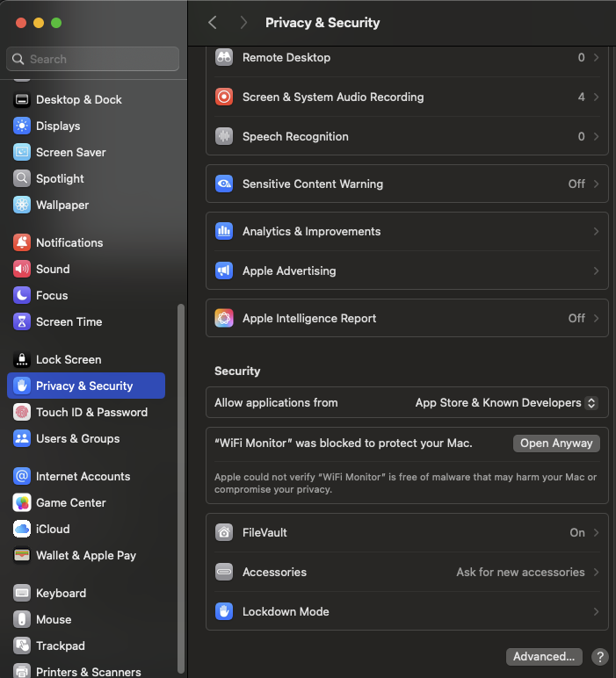
Task: Click the Speech Recognition waveform icon
Action: pos(224,137)
